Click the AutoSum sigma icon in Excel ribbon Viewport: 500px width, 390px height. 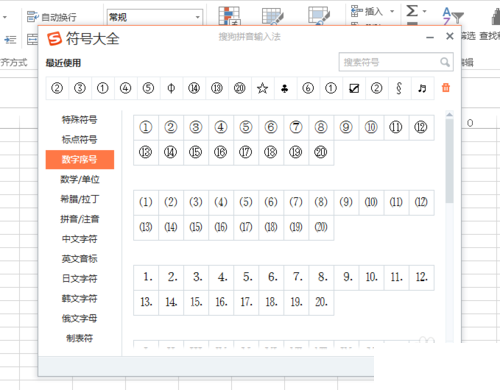[x=412, y=11]
